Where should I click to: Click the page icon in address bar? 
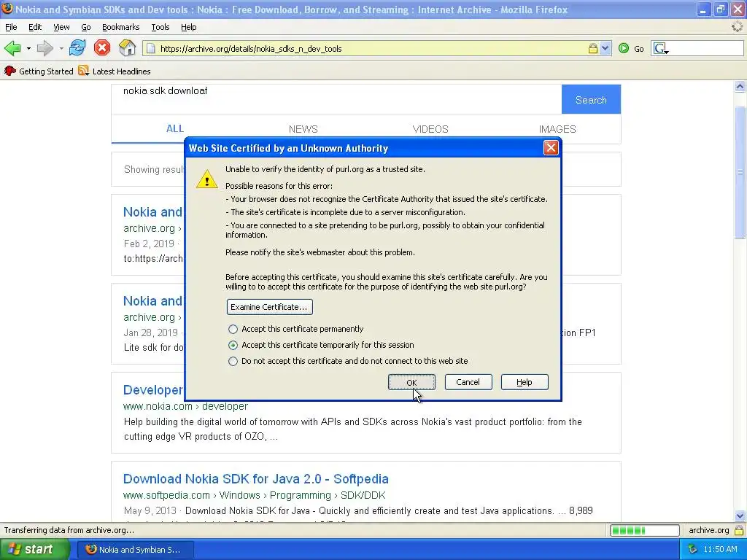tap(150, 49)
